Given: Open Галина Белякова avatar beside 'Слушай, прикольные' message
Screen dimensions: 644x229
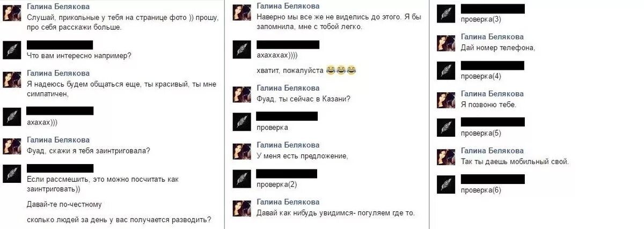Looking at the screenshot, I should [12, 12].
